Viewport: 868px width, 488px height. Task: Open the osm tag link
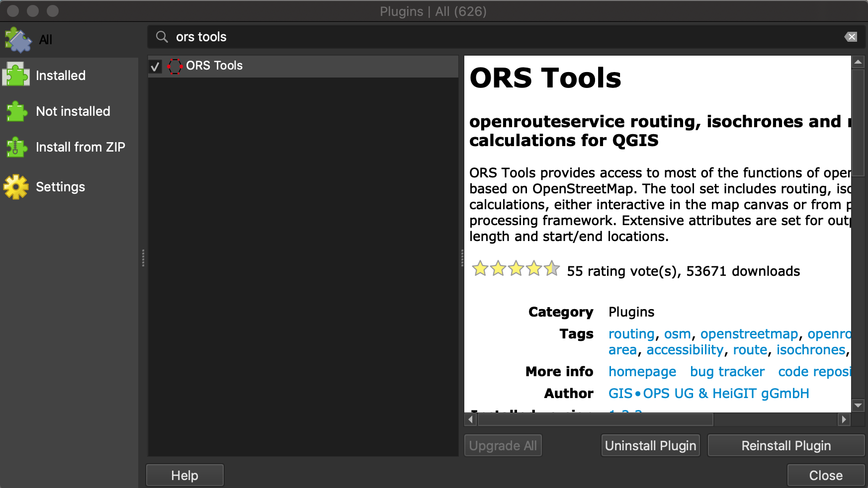678,334
